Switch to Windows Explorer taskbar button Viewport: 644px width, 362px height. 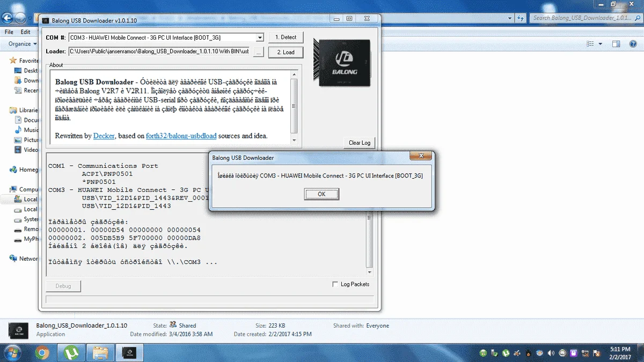100,352
